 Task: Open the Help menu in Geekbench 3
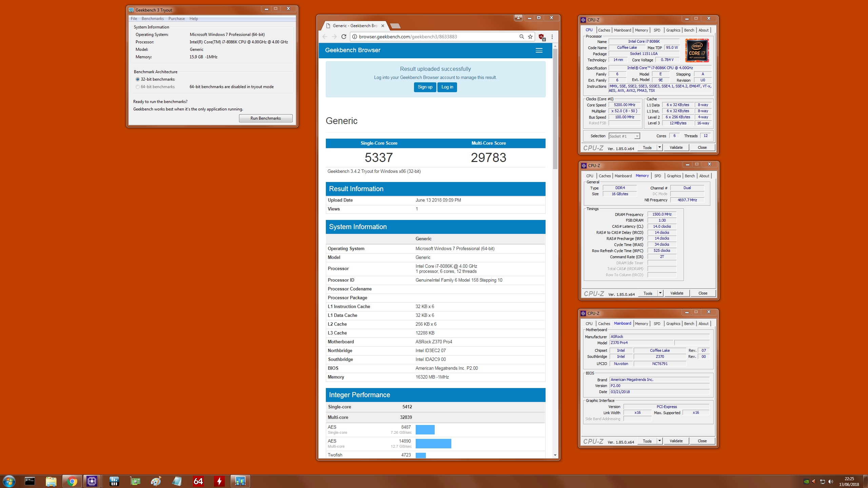[194, 19]
